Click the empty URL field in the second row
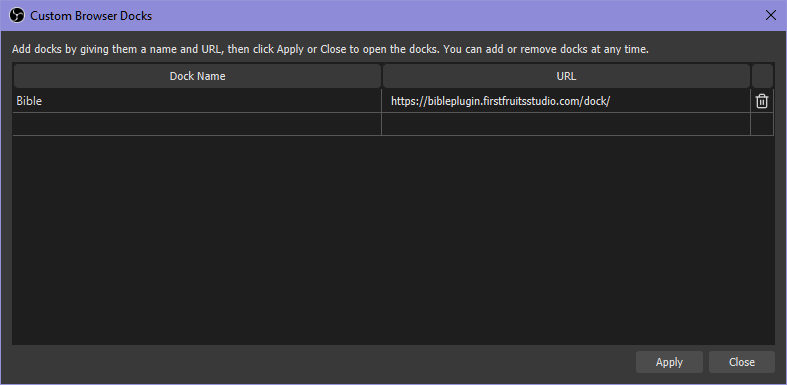This screenshot has width=787, height=385. click(566, 124)
